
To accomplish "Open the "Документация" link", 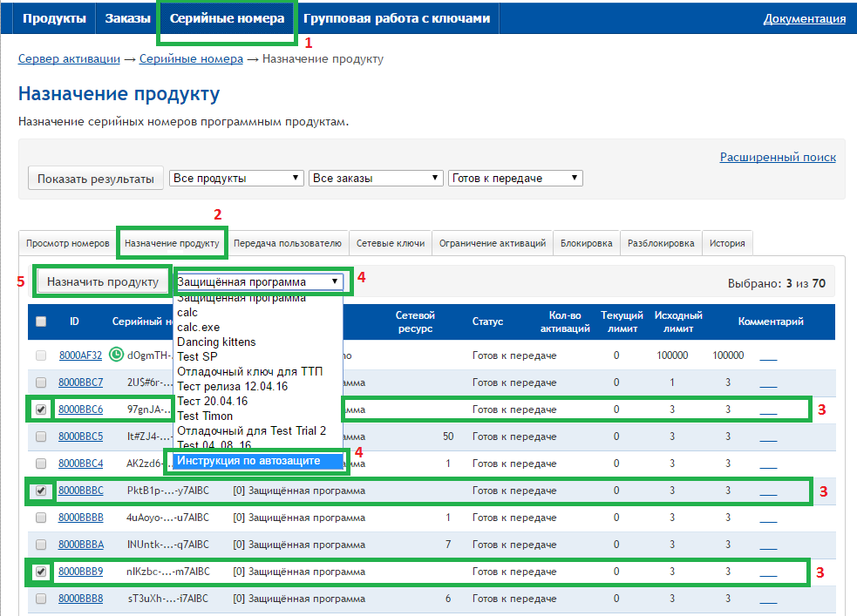I will tap(804, 19).
